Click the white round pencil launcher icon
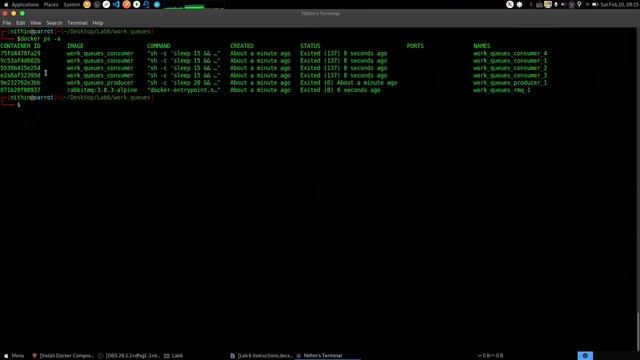The height and width of the screenshot is (360, 640). (x=106, y=4)
